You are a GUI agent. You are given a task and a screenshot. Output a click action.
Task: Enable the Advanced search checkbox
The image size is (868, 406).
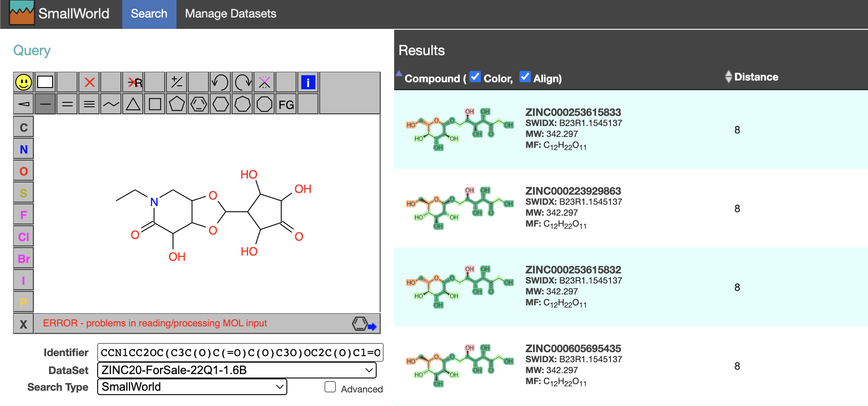(330, 387)
